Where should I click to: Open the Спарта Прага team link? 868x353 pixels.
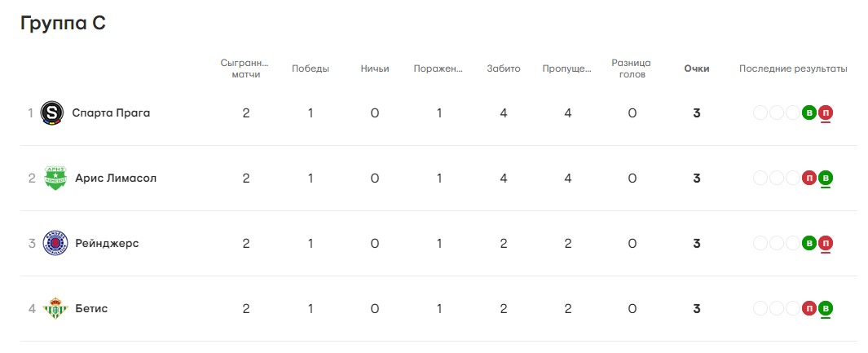(111, 113)
